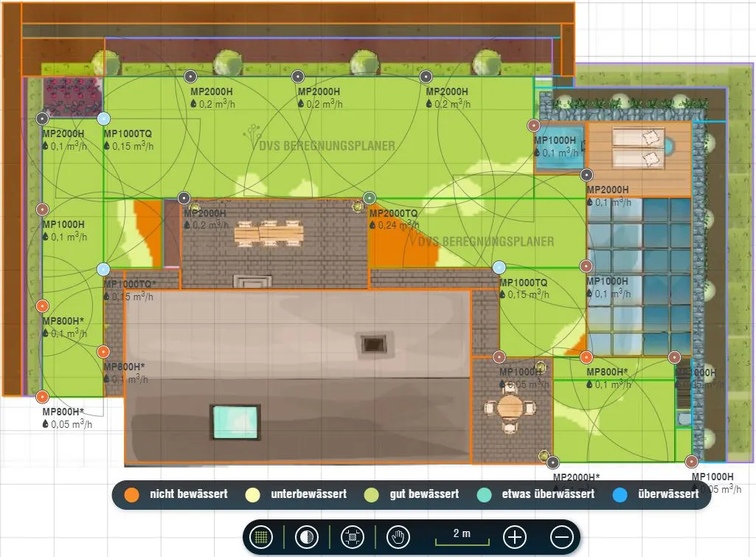
Task: Select the MP2000H sprinkler left of flower bed
Action: tap(43, 118)
